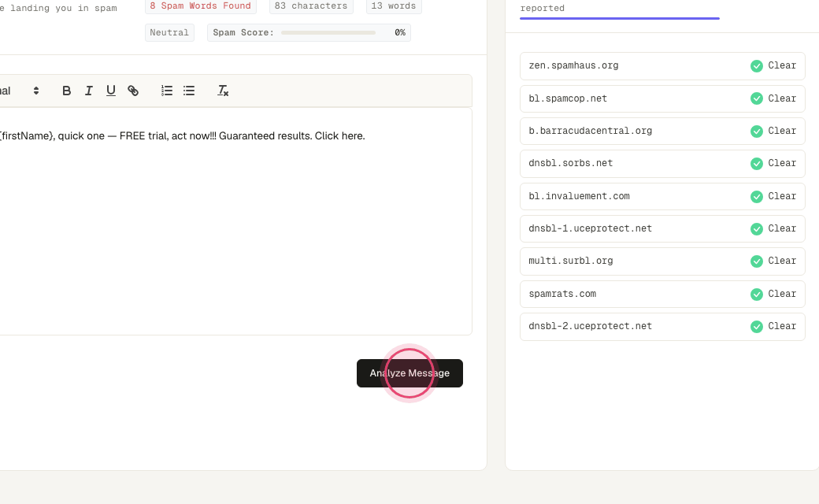Select the Neutral sentiment badge
Image resolution: width=819 pixels, height=504 pixels.
coord(169,32)
